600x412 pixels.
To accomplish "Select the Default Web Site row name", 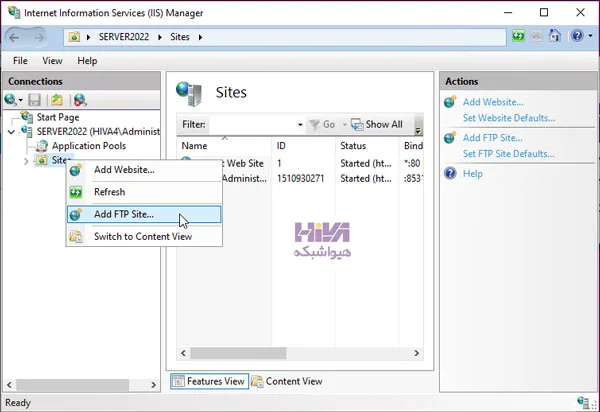I will (245, 163).
